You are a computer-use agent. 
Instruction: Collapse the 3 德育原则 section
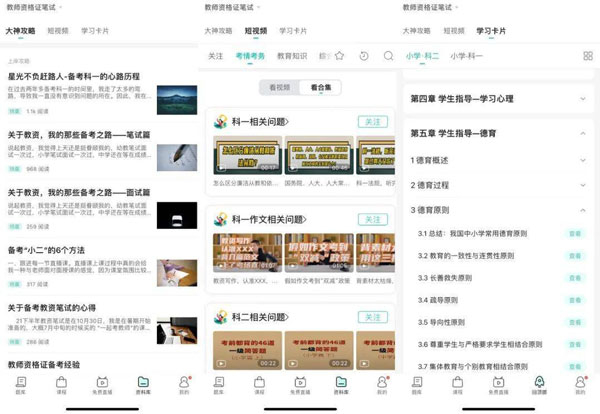(499, 210)
